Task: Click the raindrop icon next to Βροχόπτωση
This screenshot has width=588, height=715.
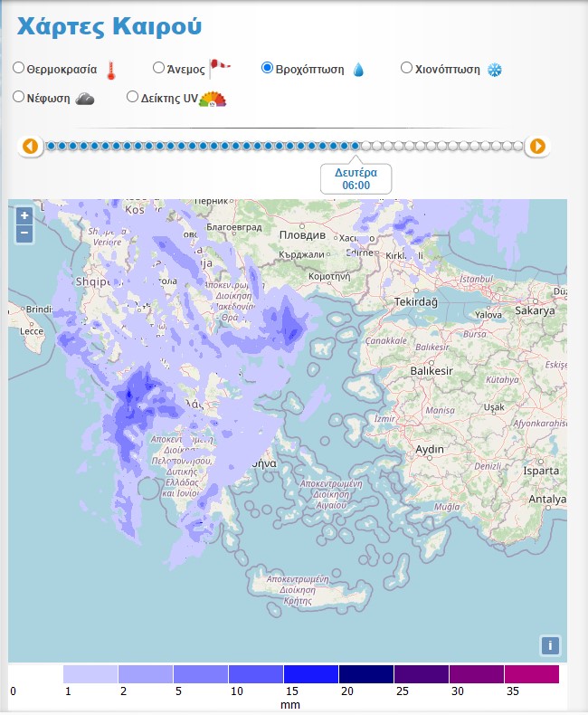Action: (358, 70)
